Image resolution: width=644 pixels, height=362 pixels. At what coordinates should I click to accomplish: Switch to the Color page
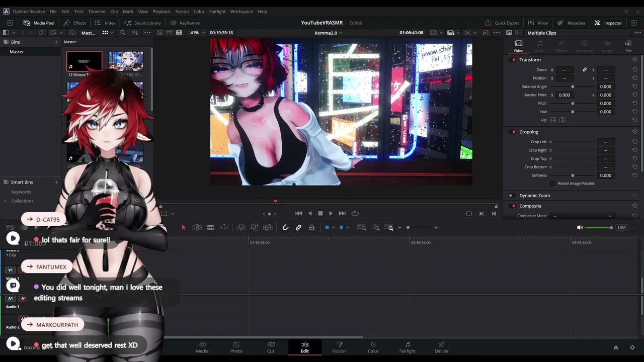(373, 347)
